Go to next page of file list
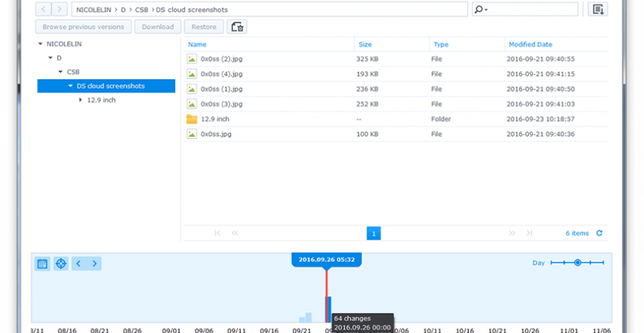 tap(512, 233)
